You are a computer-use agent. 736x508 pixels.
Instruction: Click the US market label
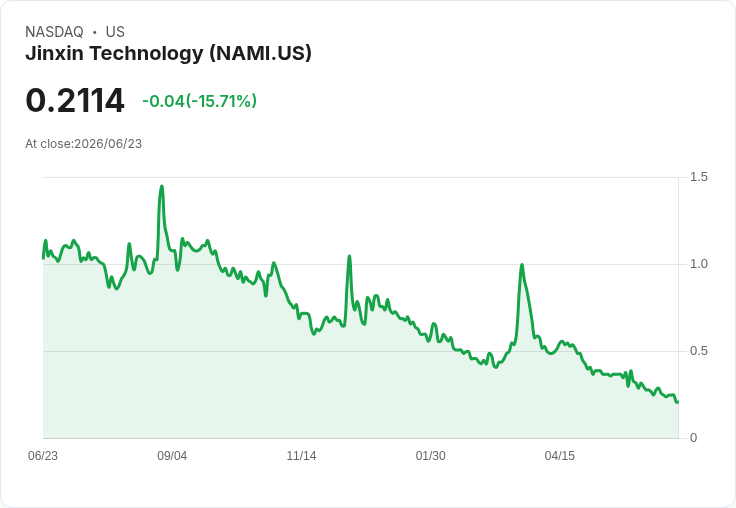[x=115, y=32]
